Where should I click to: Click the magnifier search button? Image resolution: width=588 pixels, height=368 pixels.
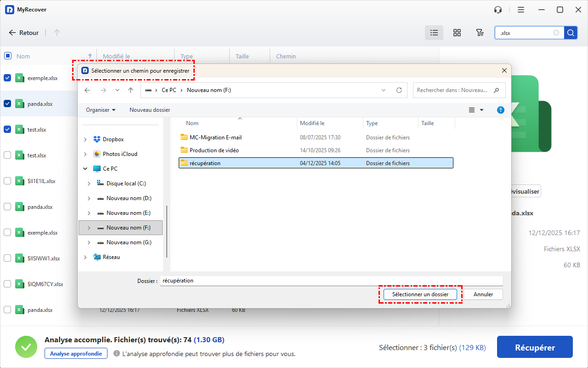pyautogui.click(x=571, y=33)
